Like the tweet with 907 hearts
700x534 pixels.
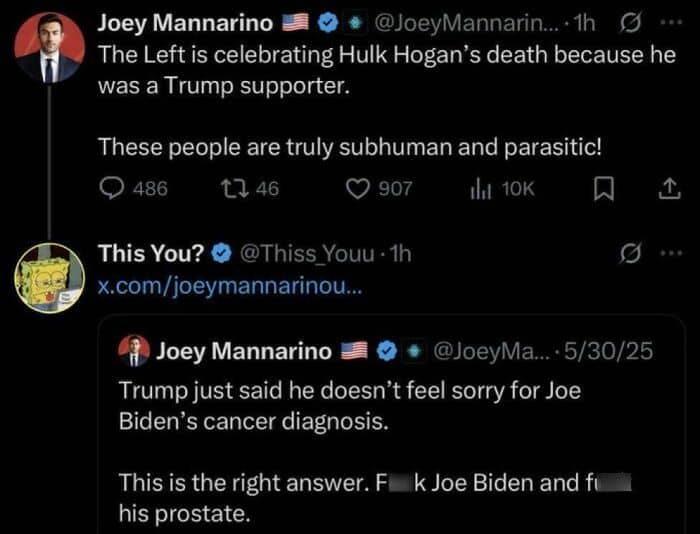point(358,188)
